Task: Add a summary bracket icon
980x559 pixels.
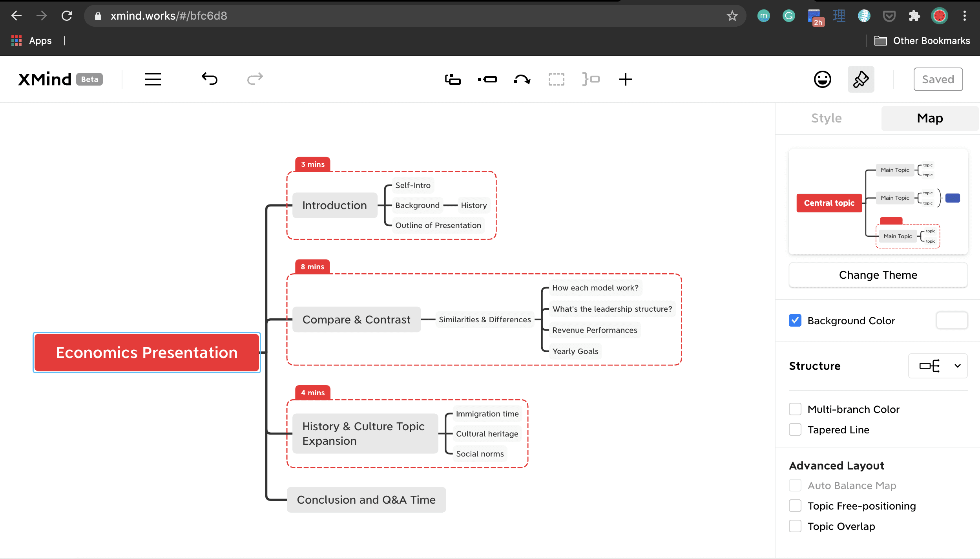Action: pyautogui.click(x=591, y=79)
